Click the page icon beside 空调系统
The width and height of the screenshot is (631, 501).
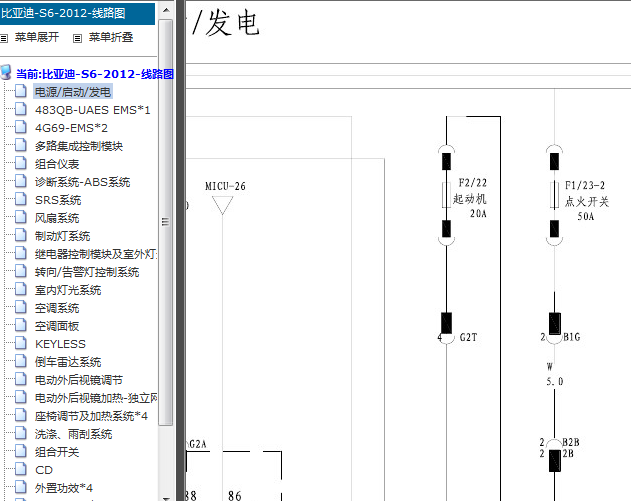pyautogui.click(x=21, y=307)
